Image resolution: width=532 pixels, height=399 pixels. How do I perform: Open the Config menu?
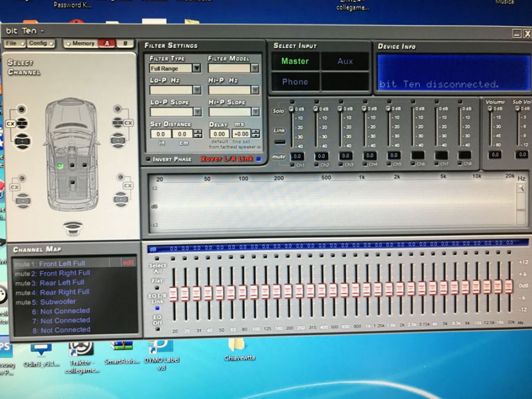(x=41, y=43)
